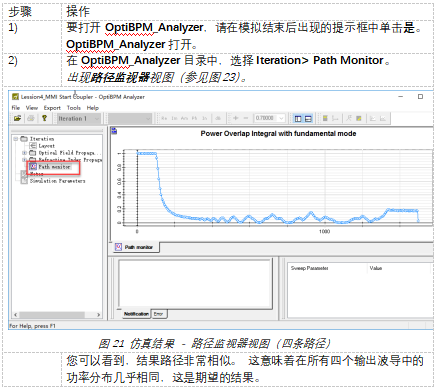Click the second yellow toolbar icon
Image resolution: width=436 pixels, height=389 pixels.
coord(359,118)
